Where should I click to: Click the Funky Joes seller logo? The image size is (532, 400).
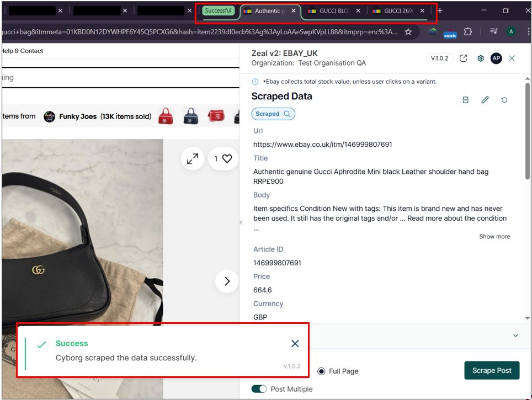point(50,117)
